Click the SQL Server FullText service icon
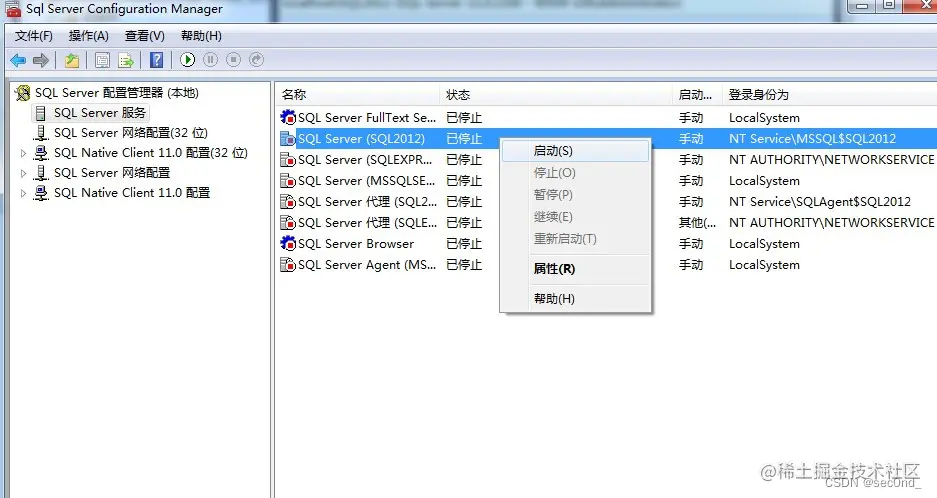The height and width of the screenshot is (498, 937). pyautogui.click(x=288, y=117)
